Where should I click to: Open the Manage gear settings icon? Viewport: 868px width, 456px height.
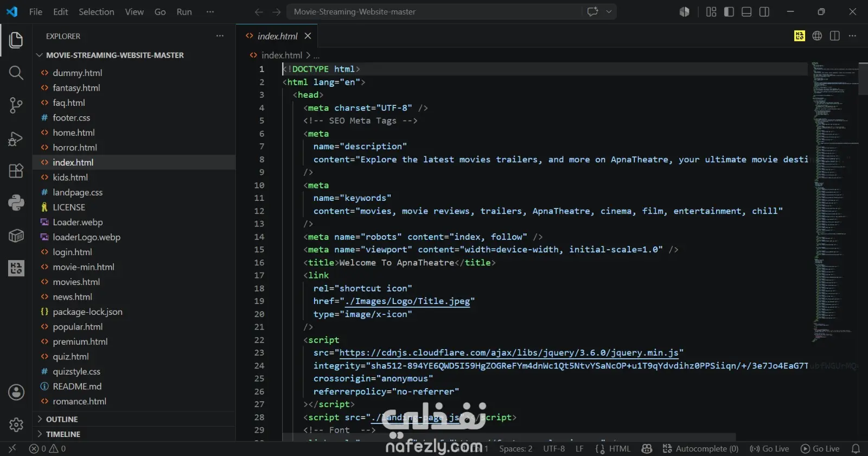point(16,425)
